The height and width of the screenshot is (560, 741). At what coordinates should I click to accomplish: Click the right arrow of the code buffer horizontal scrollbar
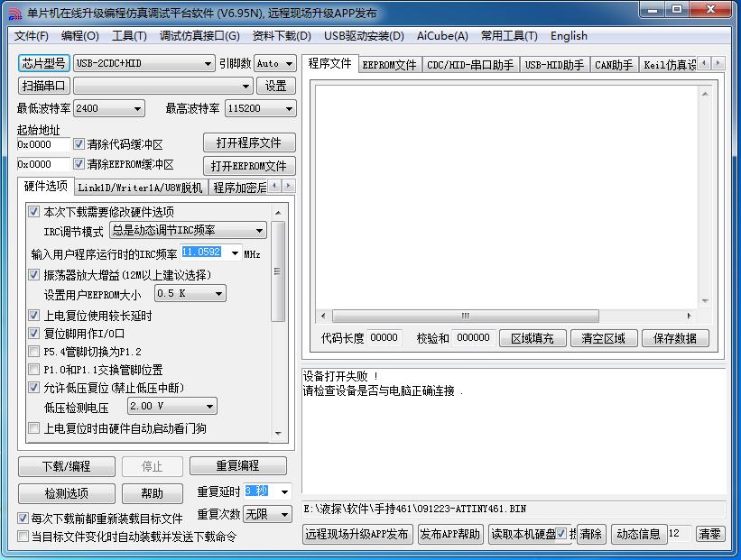tap(689, 316)
